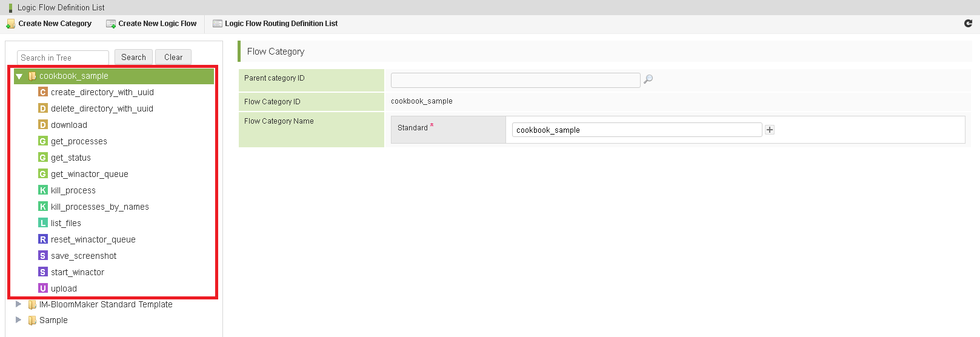Click the plus icon beside Standard name field
The width and height of the screenshot is (980, 337).
[x=770, y=130]
